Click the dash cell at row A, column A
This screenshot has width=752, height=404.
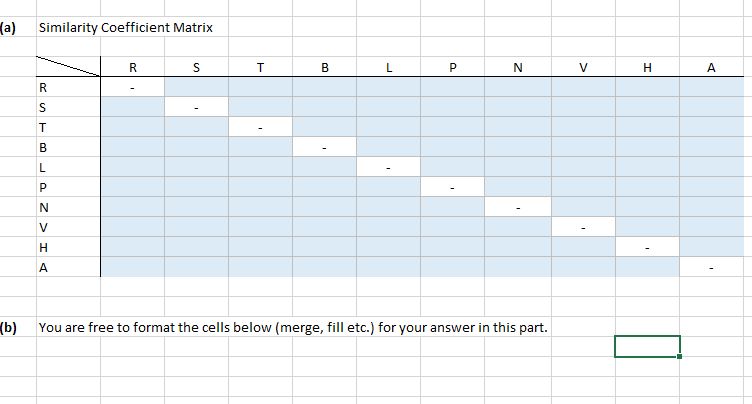pyautogui.click(x=712, y=267)
